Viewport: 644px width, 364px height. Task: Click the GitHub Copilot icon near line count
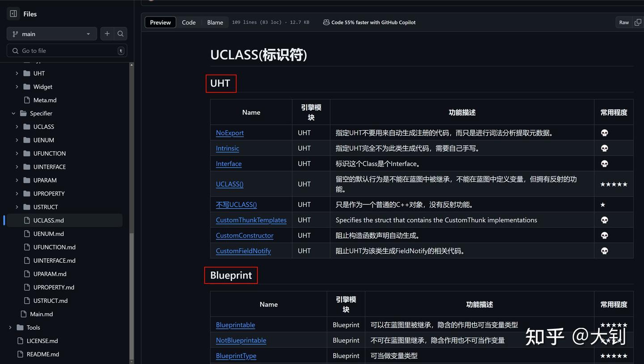tap(326, 22)
